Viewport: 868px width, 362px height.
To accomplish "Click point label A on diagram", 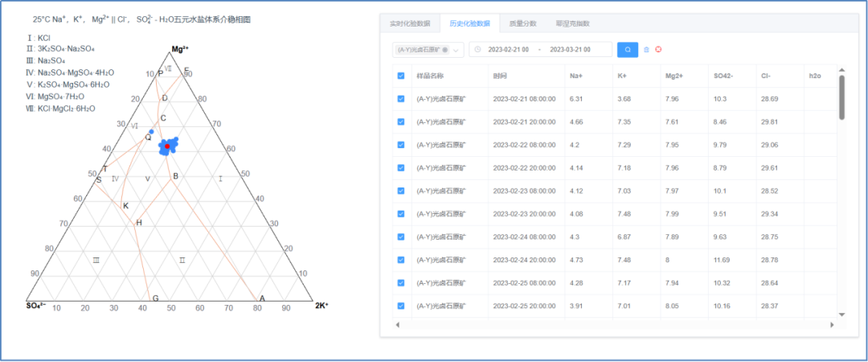I will coord(262,298).
